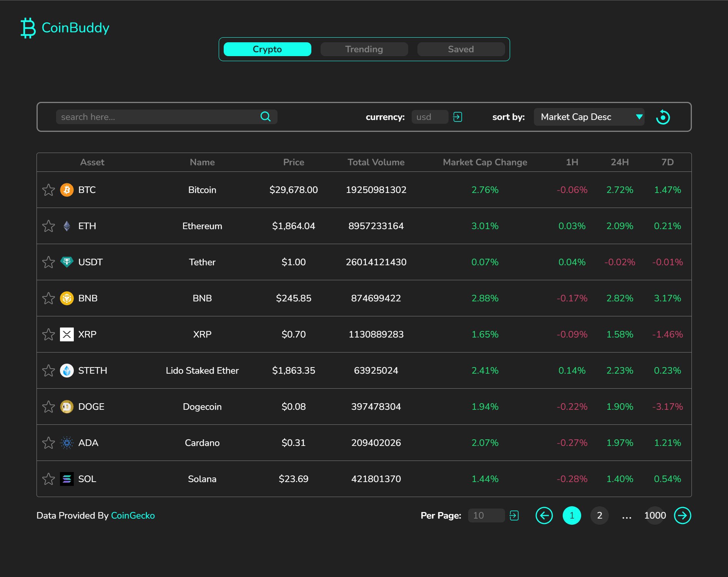This screenshot has height=577, width=728.
Task: Go to previous page arrow
Action: 544,515
